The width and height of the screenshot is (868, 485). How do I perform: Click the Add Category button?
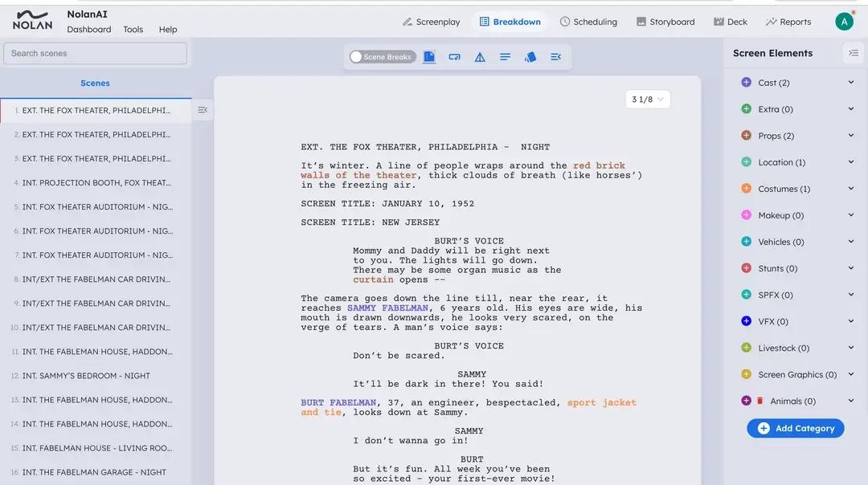pyautogui.click(x=795, y=428)
